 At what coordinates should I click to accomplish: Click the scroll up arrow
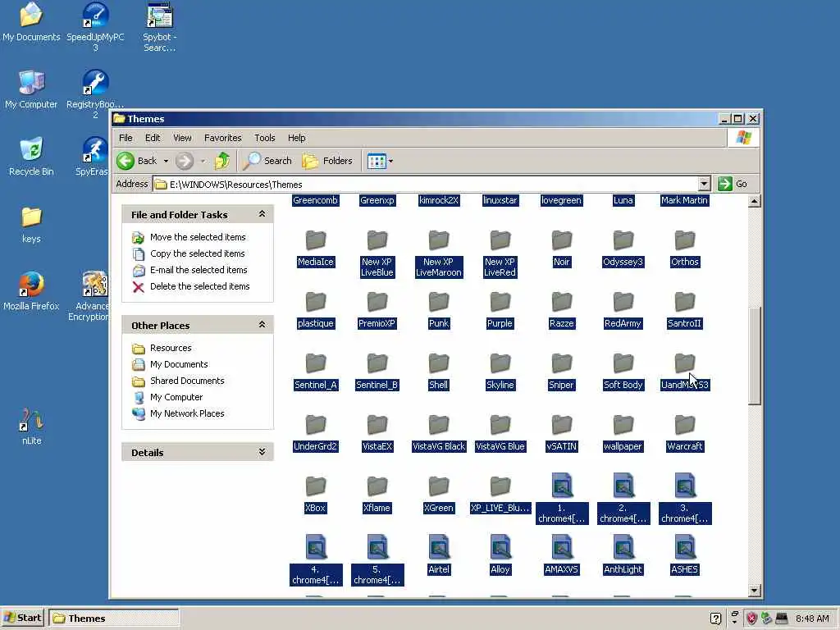(754, 202)
